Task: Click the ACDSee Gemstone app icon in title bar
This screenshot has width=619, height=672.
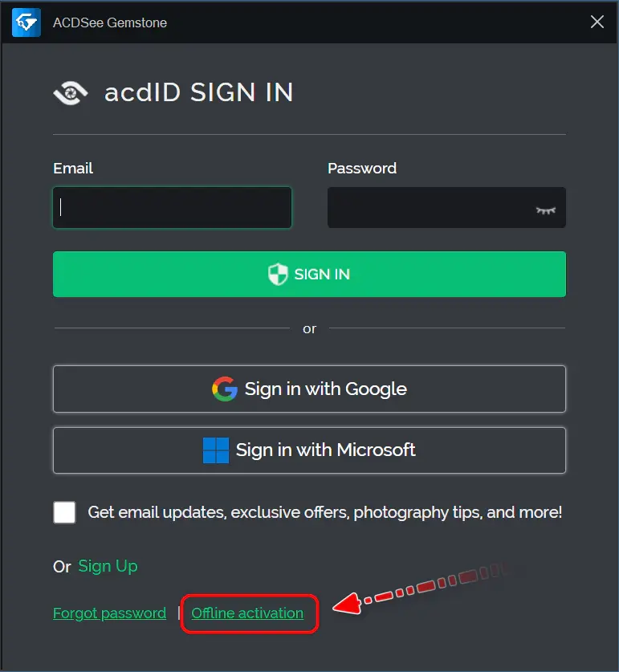Action: 26,22
